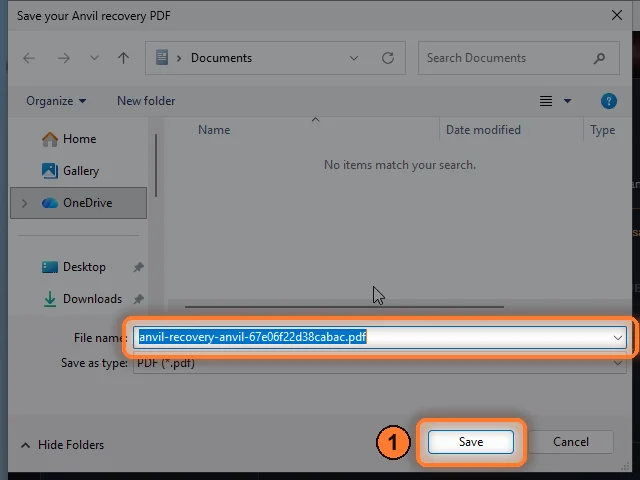Unpin Desktop using its pin icon
640x480 pixels.
click(138, 267)
